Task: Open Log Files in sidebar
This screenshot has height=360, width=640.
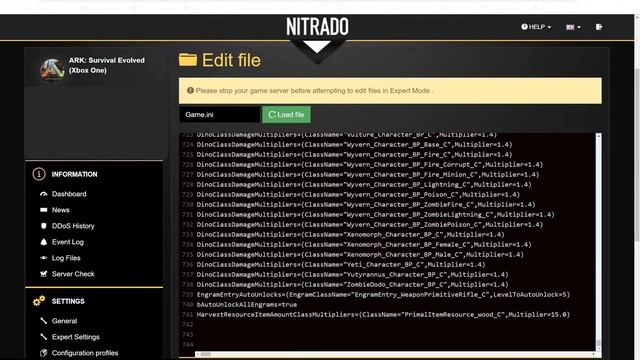Action: 66,258
